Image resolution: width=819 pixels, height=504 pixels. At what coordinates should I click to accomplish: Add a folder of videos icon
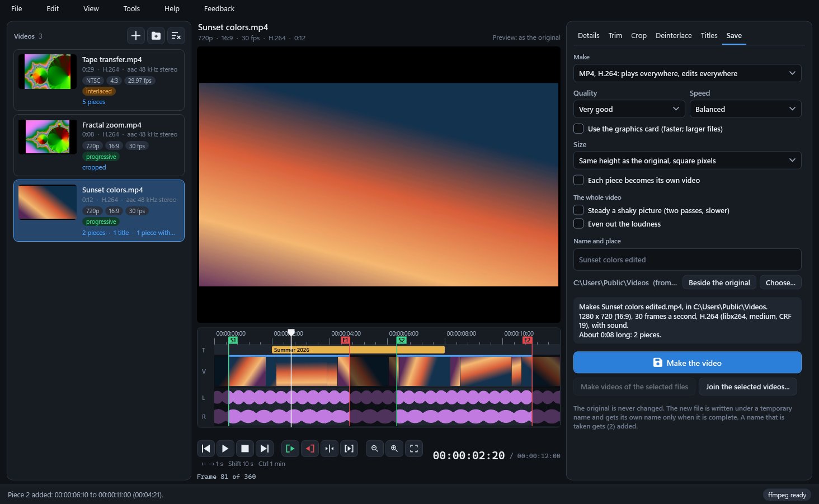tap(156, 36)
